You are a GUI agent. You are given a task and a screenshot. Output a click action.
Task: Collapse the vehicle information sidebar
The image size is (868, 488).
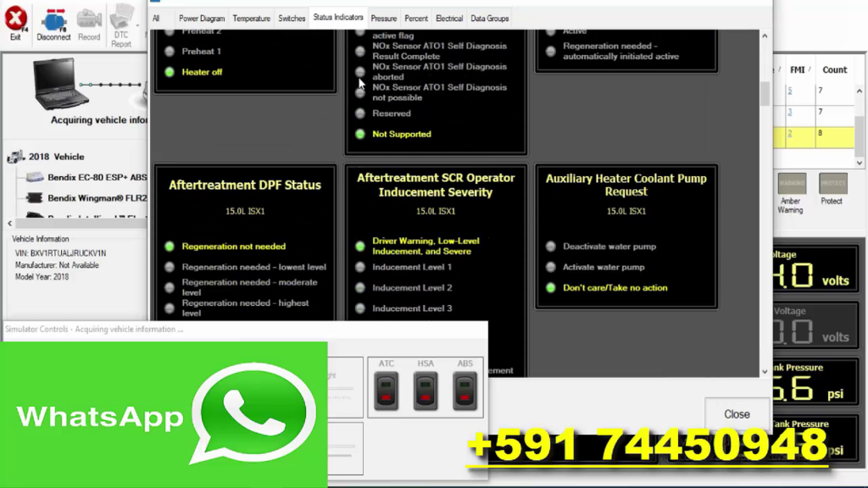click(x=8, y=223)
